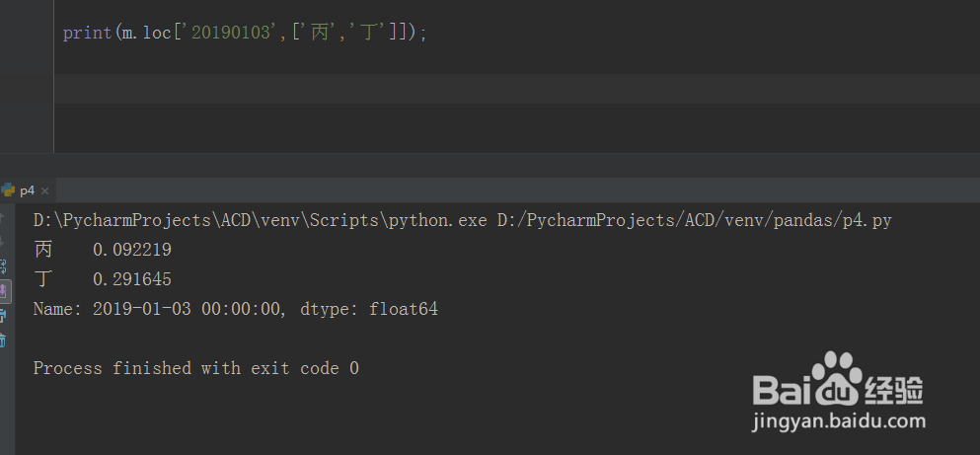Viewport: 980px width, 455px height.
Task: Close the p4 run tab
Action: click(x=45, y=190)
